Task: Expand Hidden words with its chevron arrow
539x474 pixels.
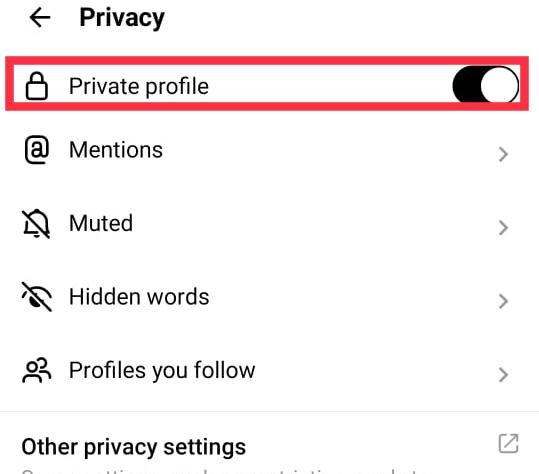Action: [x=503, y=301]
